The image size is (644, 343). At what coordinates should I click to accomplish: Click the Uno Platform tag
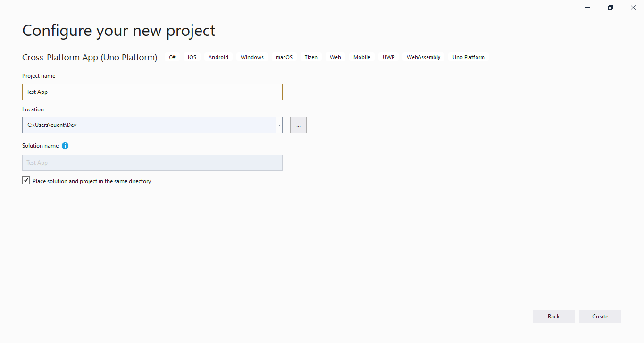coord(468,57)
